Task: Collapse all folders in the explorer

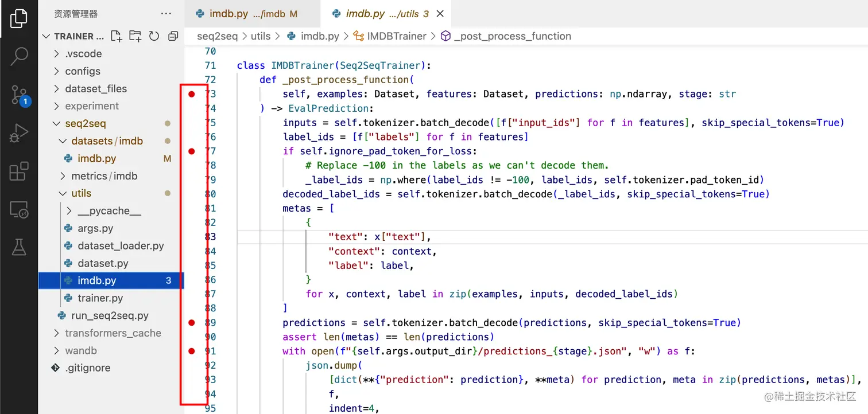Action: point(173,36)
